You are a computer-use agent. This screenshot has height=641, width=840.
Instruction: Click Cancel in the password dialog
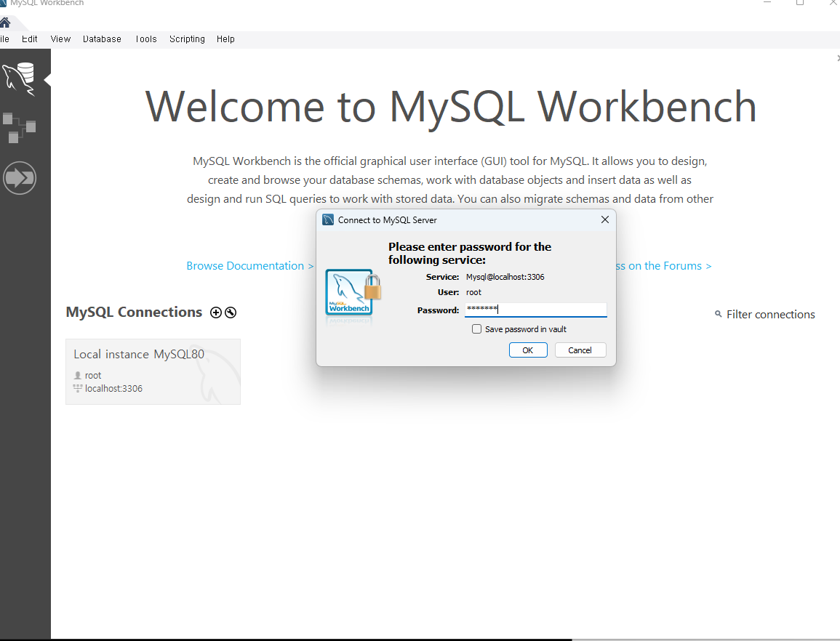point(580,350)
